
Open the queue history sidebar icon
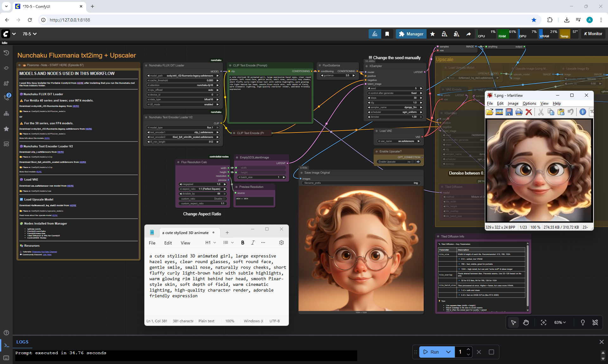tap(6, 53)
